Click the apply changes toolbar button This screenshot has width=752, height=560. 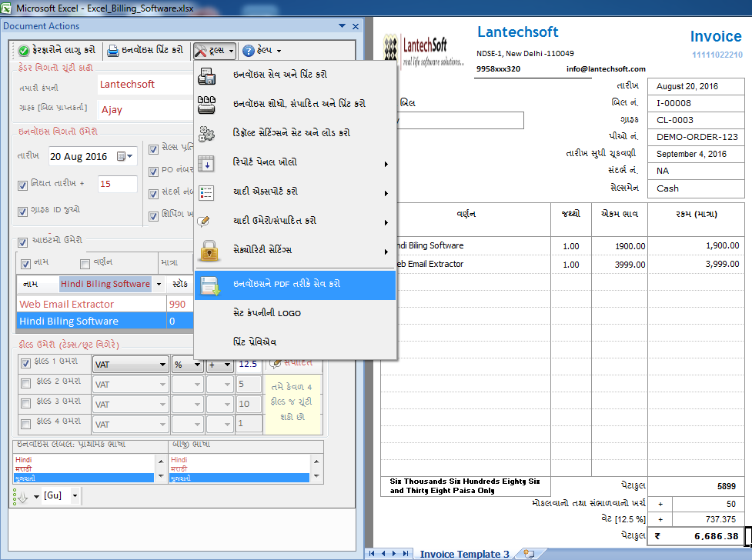click(57, 50)
